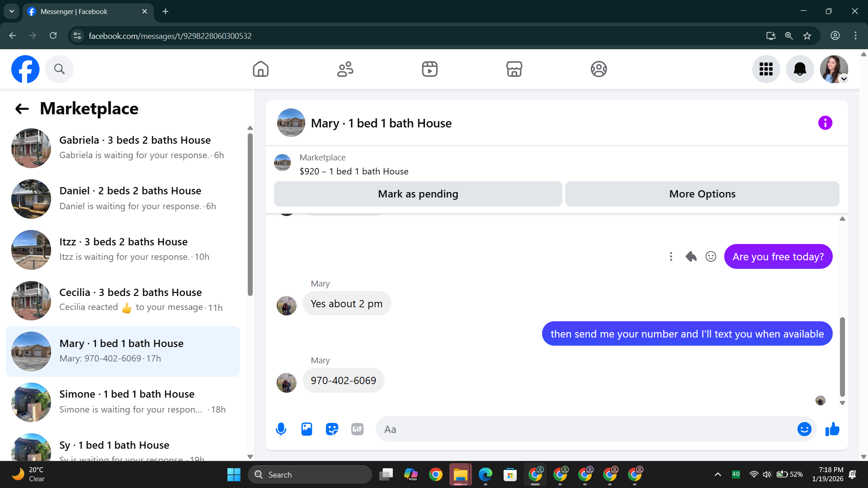Send a thumbs-up like
Viewport: 868px width, 488px height.
[x=832, y=429]
